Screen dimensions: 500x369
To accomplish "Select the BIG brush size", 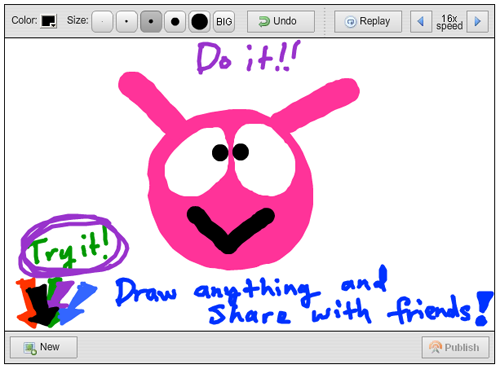I will click(x=224, y=22).
